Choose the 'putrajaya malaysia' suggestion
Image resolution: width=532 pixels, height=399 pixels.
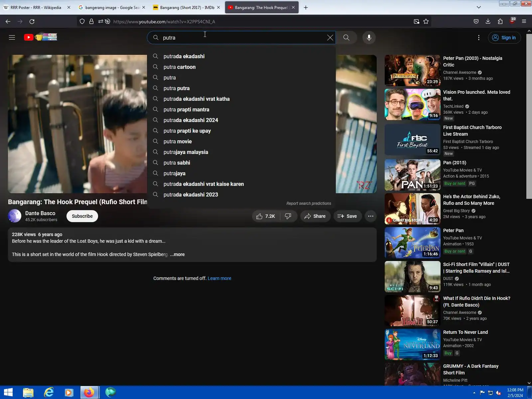[241, 152]
